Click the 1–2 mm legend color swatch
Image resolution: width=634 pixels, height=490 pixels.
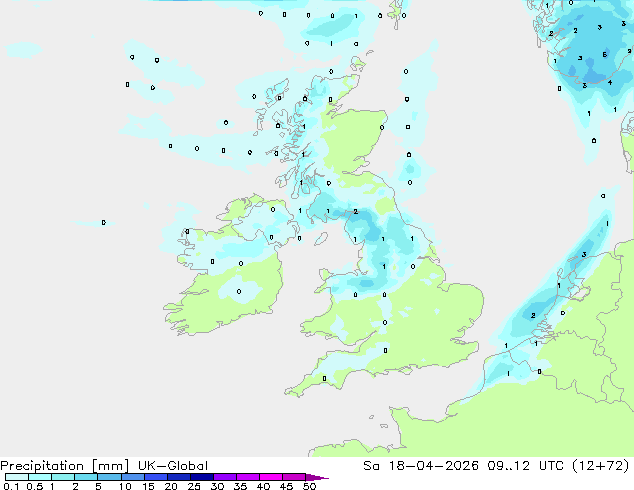(x=63, y=477)
